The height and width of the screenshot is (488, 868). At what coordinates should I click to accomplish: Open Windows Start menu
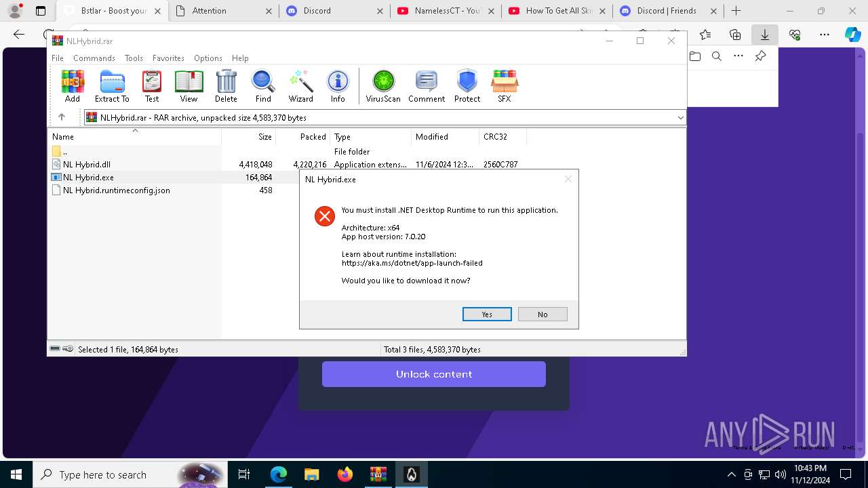point(16,474)
